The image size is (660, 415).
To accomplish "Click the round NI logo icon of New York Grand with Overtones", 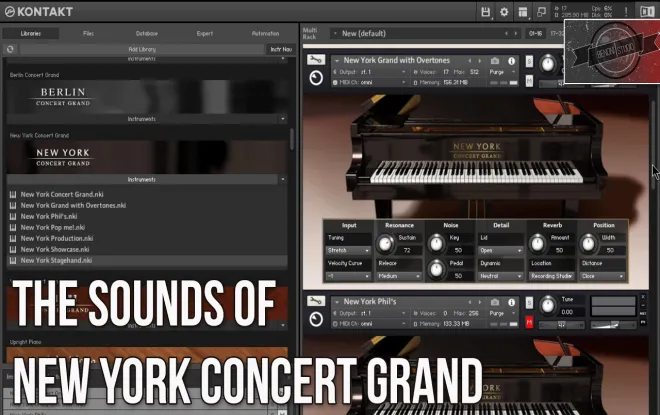I will 316,78.
